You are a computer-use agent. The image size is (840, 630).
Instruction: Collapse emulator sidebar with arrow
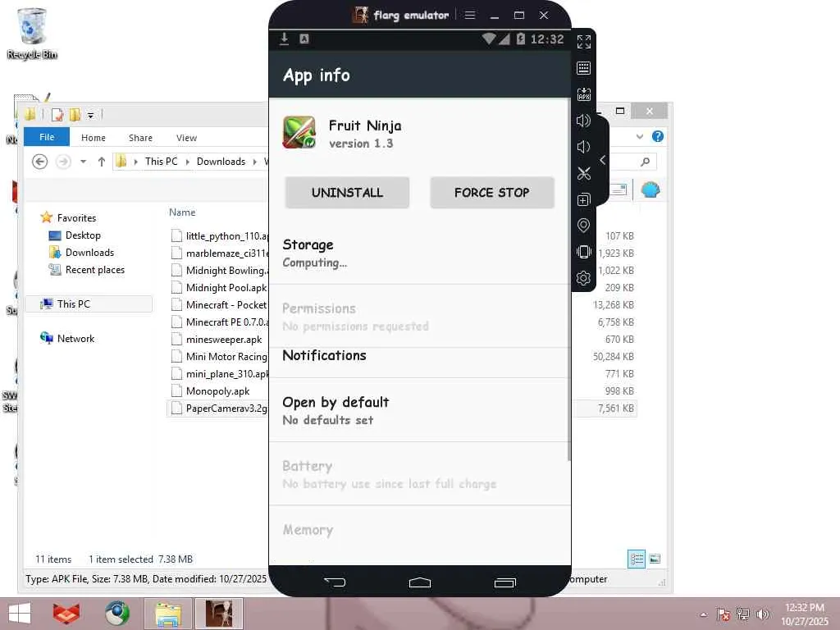[603, 160]
